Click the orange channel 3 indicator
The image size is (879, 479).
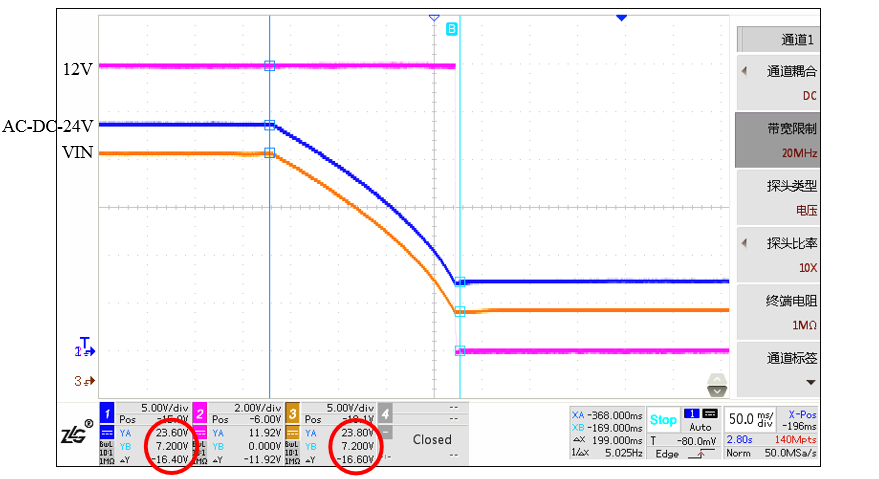292,413
